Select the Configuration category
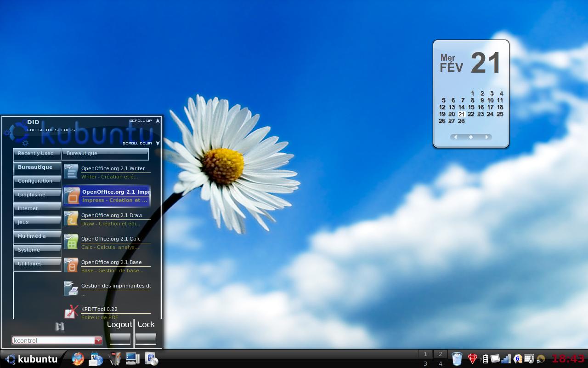Image resolution: width=588 pixels, height=368 pixels. point(37,181)
